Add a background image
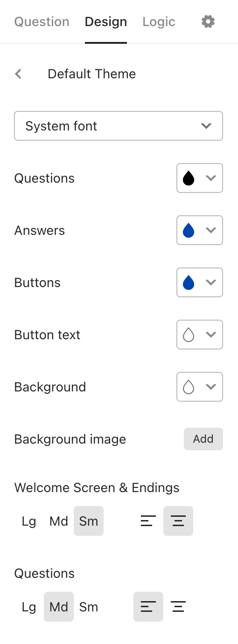 tap(203, 439)
